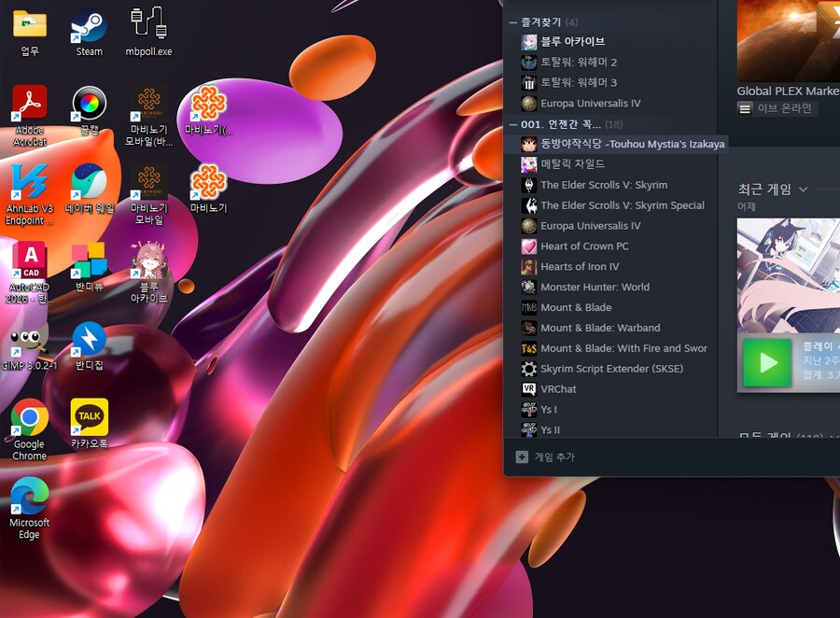Collapse the 001. 언젠간 꼭... category

513,124
